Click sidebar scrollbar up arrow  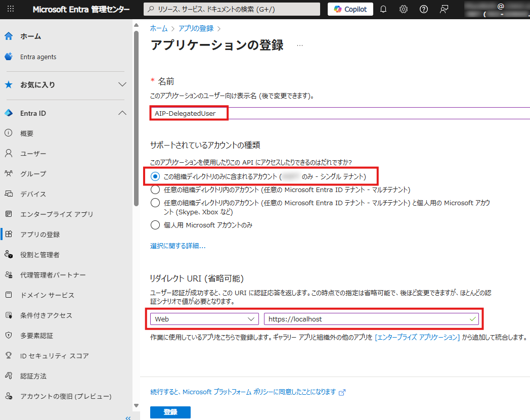[136, 25]
